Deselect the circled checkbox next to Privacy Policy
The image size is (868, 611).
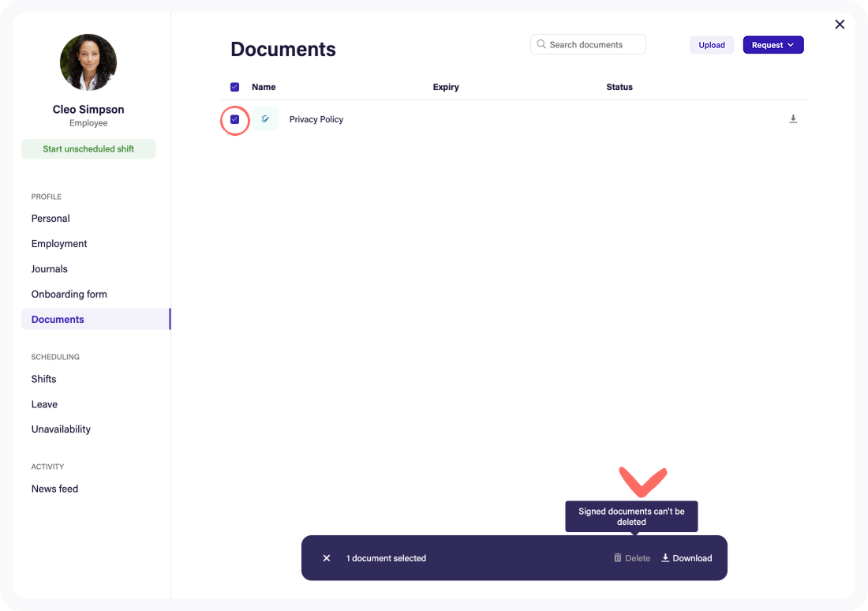point(234,119)
